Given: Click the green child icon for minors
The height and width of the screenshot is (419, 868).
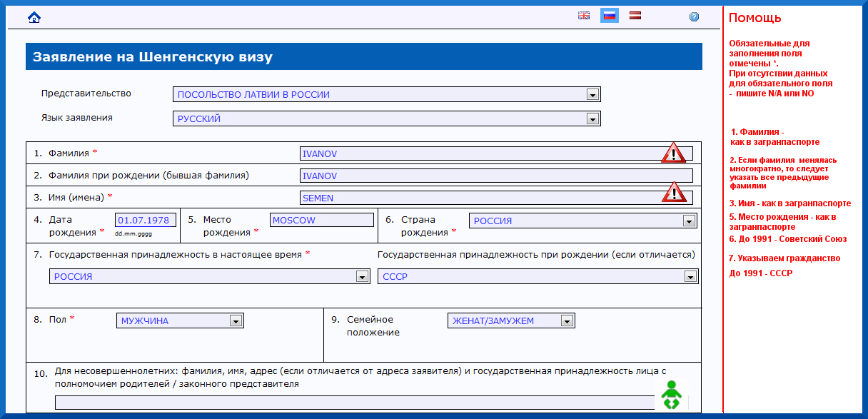Looking at the screenshot, I should pos(670,395).
